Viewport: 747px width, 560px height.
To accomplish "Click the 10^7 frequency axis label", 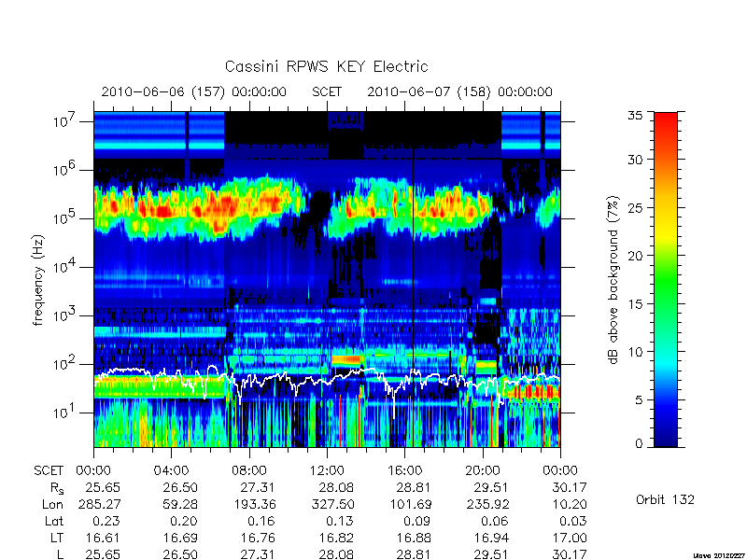I will click(x=65, y=121).
